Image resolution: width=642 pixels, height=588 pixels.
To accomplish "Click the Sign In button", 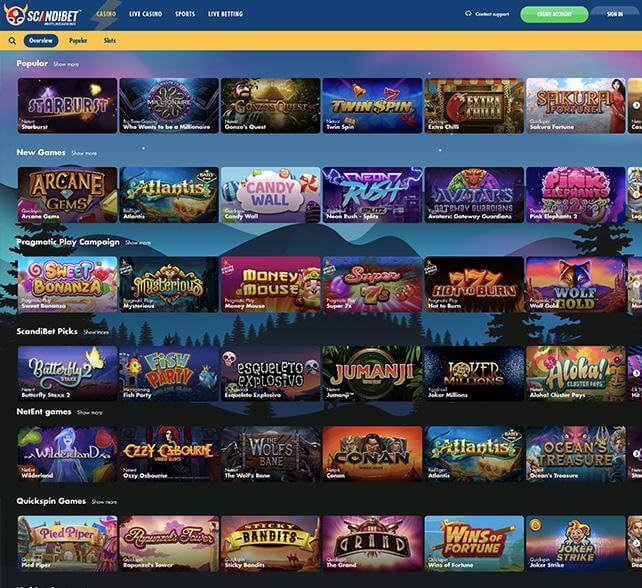I will (x=615, y=14).
